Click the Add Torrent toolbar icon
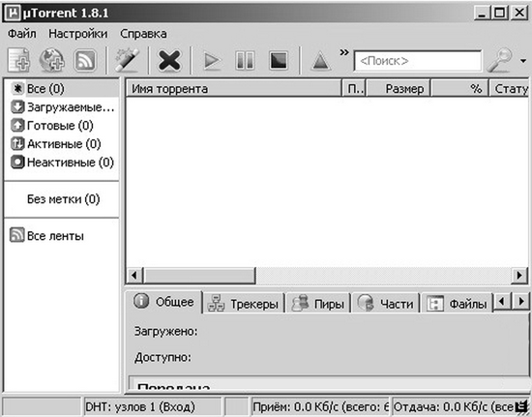The height and width of the screenshot is (417, 532). [x=19, y=61]
